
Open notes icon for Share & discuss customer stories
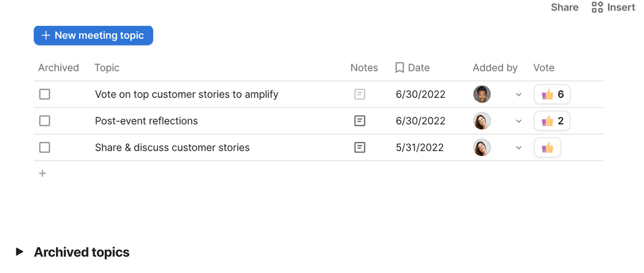click(x=360, y=147)
